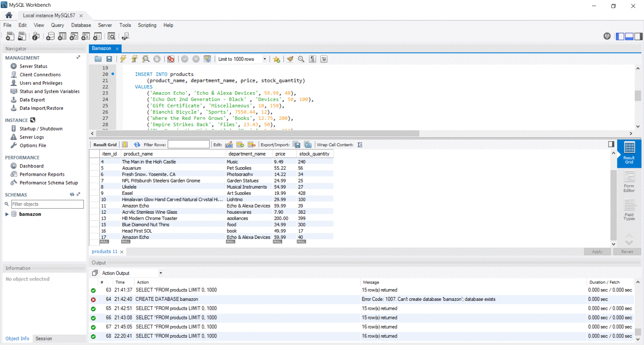This screenshot has height=345, width=644.
Task: Open a new SQL tab from toolbar
Action: 10,36
